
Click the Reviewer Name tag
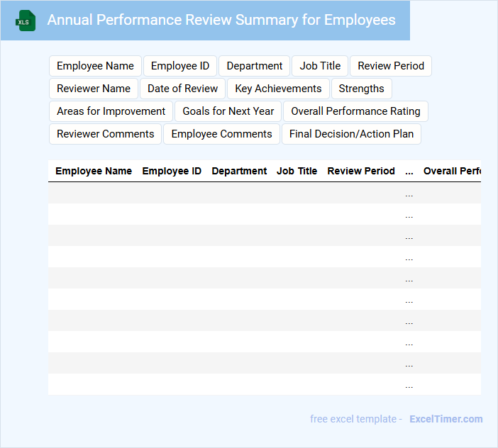[94, 89]
